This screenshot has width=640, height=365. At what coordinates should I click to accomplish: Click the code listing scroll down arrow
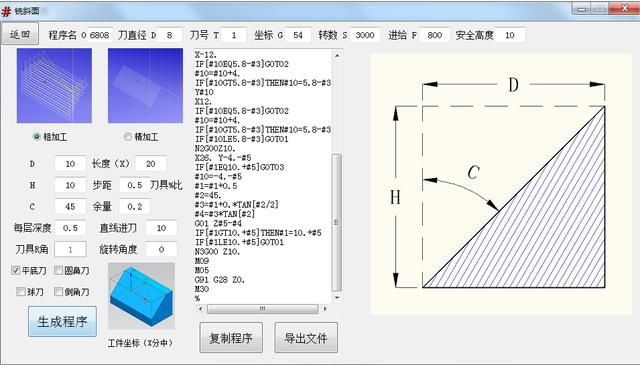coord(337,298)
